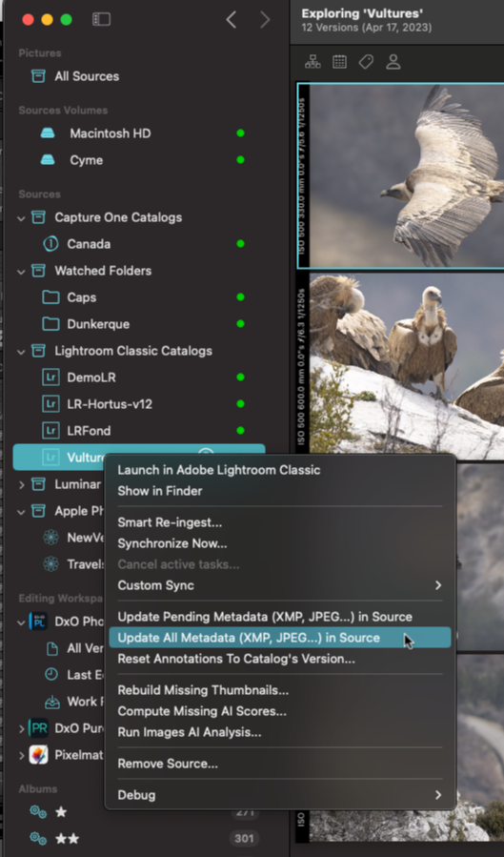Choose Show in Finder
Screen dimensions: 504x857
(280, 491)
